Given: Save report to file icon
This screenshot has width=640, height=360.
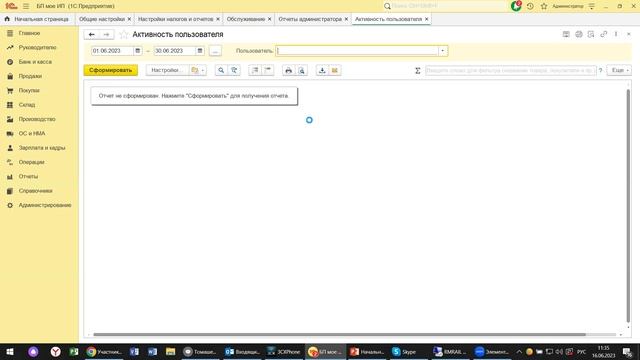Looking at the screenshot, I should click(322, 70).
